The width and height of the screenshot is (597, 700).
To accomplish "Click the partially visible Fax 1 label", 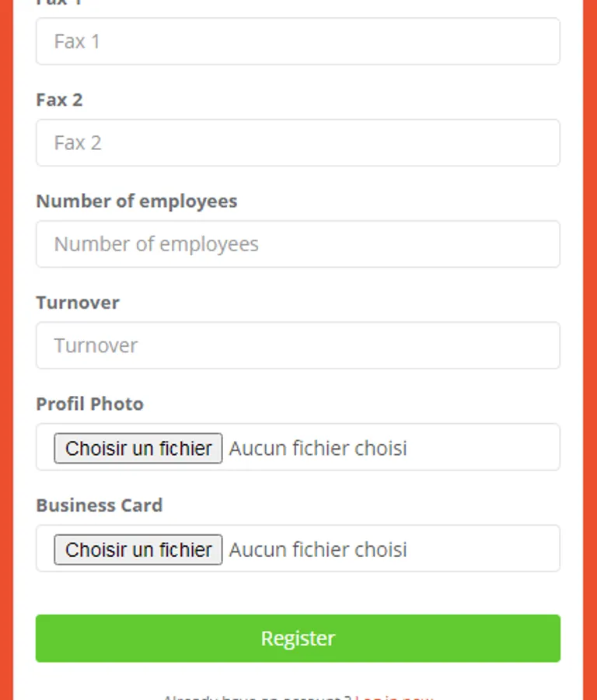I will [59, 2].
